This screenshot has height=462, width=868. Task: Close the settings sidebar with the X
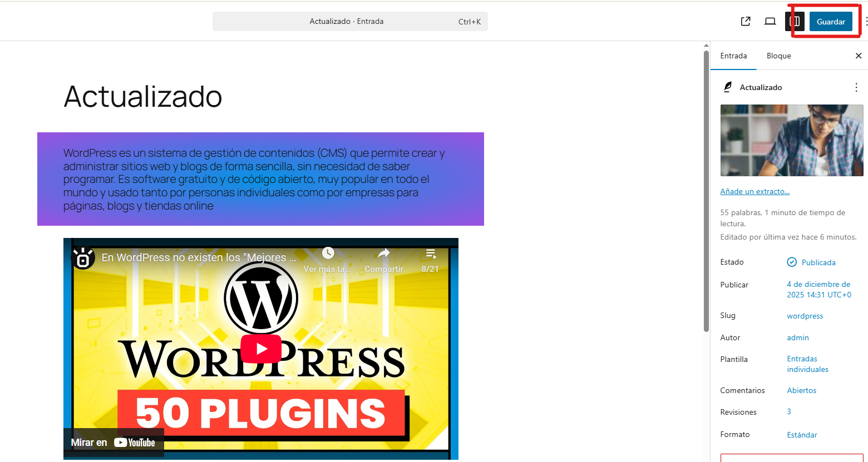pos(858,56)
